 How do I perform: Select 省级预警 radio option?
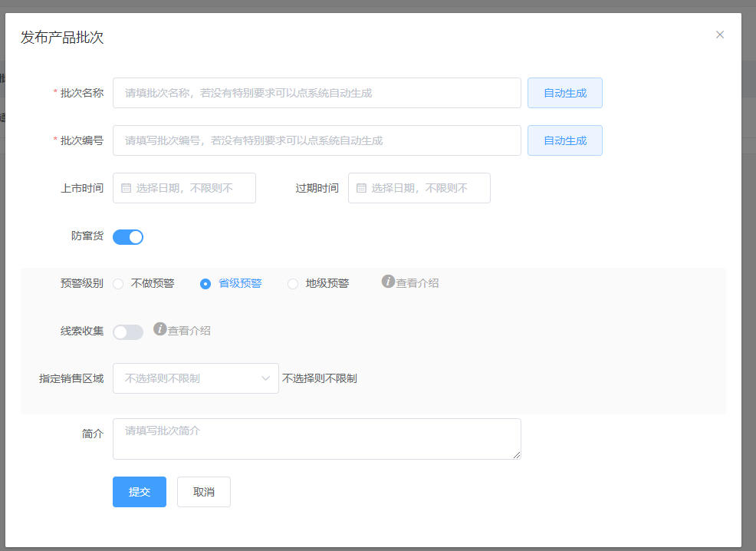click(x=205, y=284)
